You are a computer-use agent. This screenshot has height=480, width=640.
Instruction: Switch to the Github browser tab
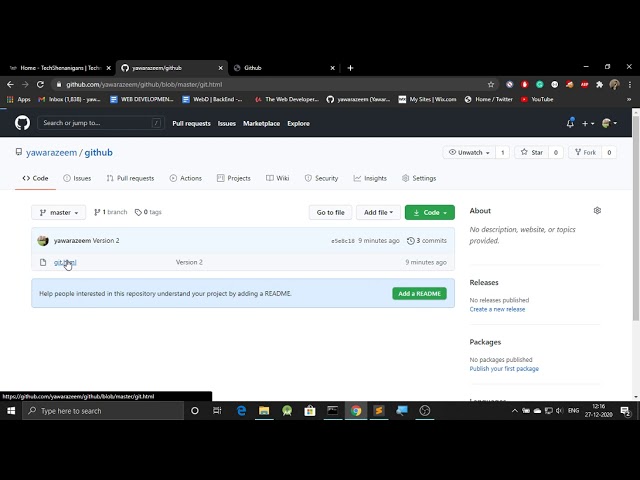tap(282, 68)
